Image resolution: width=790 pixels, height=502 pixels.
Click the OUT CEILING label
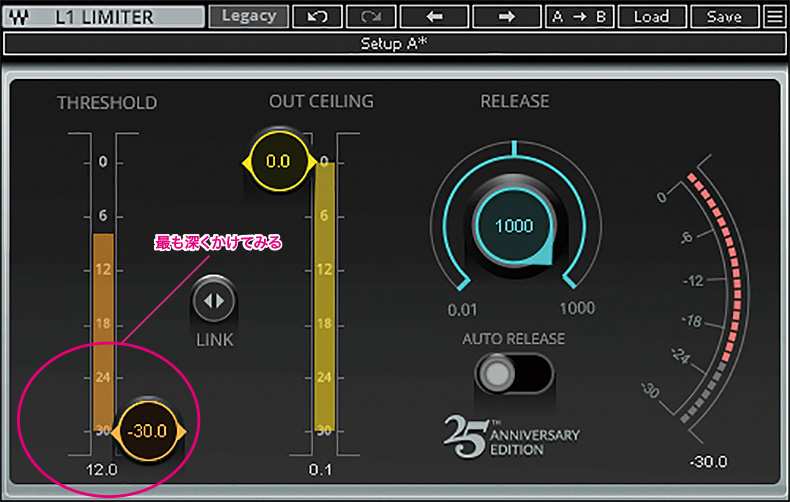(x=321, y=101)
